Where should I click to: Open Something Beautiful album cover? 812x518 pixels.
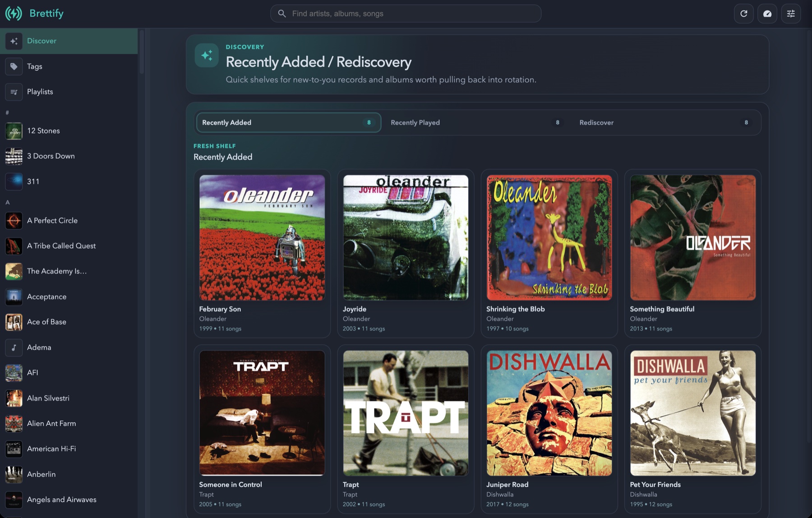coord(693,237)
